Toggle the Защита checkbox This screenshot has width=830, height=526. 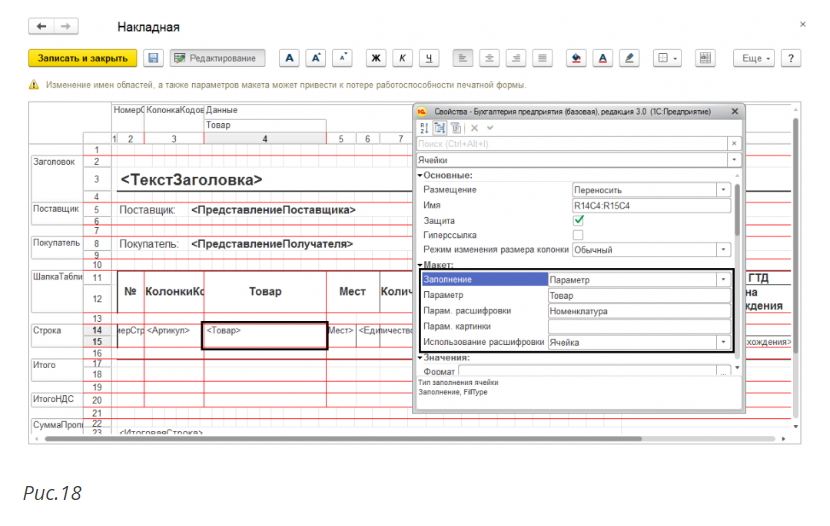point(578,220)
